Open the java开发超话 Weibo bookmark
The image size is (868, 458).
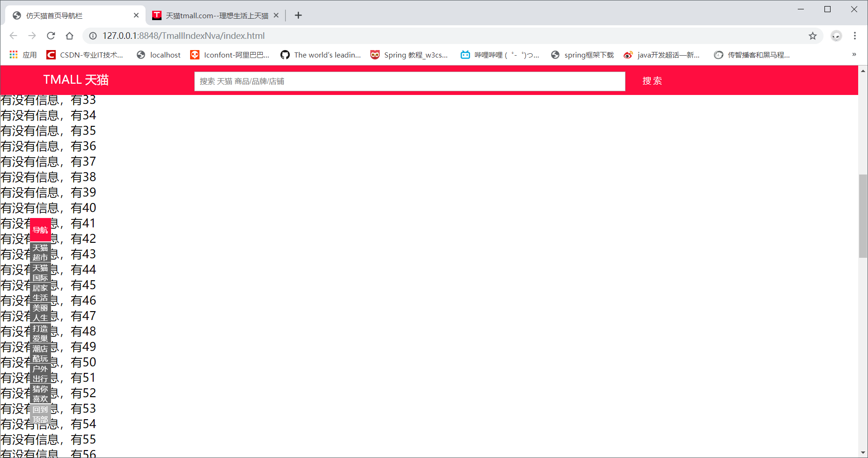pyautogui.click(x=662, y=55)
